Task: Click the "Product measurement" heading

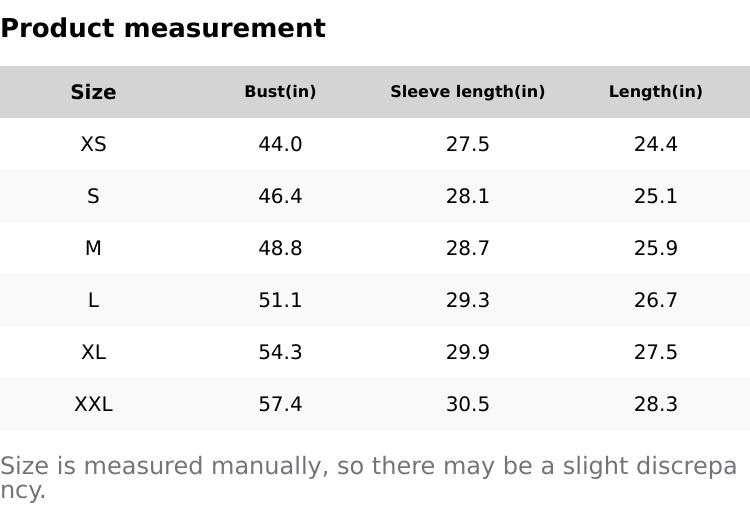Action: [x=163, y=28]
